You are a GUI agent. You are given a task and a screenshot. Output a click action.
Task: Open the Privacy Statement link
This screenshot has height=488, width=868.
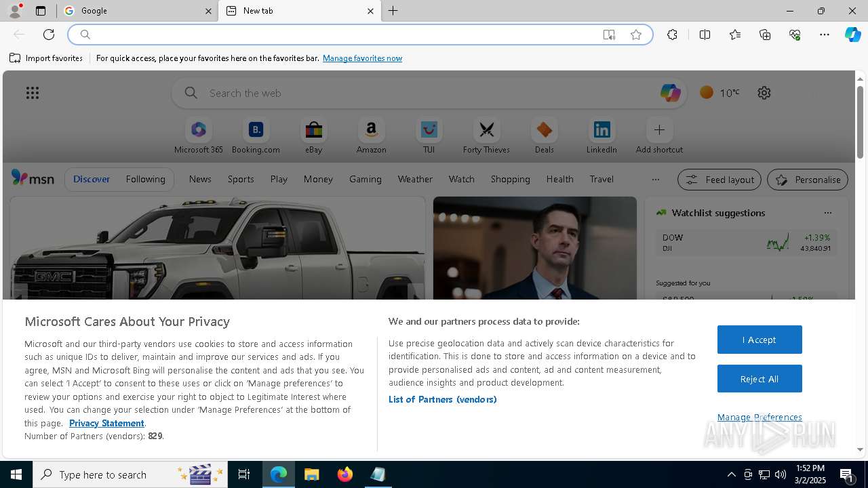click(106, 423)
